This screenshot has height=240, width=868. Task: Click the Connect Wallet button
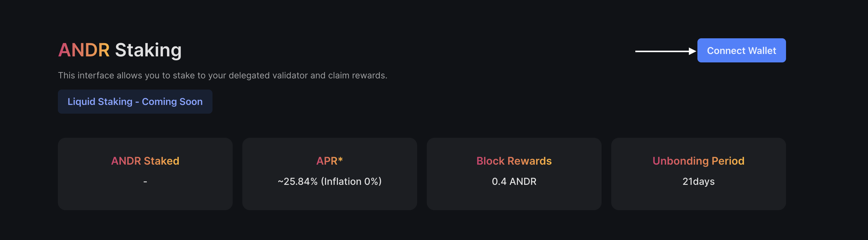(741, 51)
